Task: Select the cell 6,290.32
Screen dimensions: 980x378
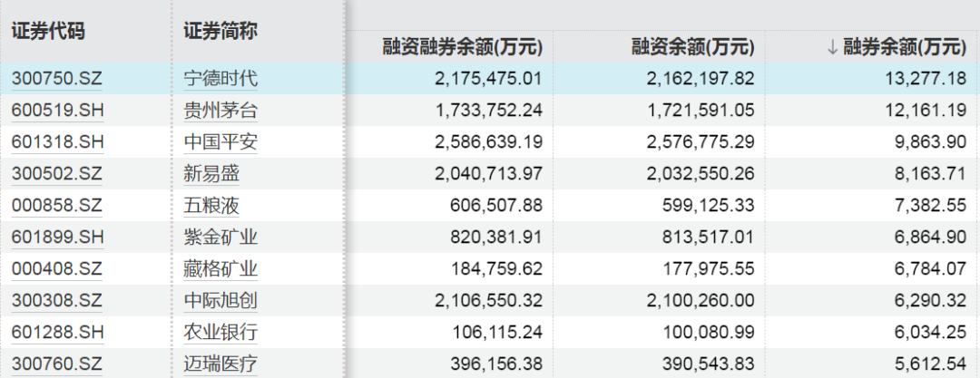Action: pos(932,301)
